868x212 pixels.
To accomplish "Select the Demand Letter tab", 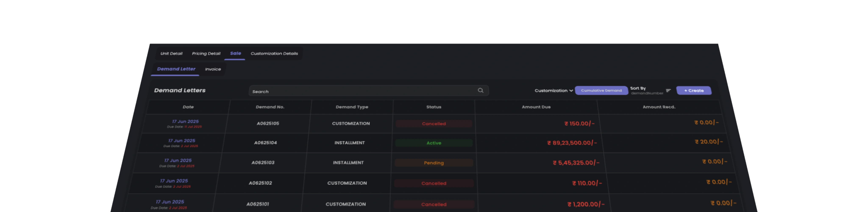I will click(176, 69).
